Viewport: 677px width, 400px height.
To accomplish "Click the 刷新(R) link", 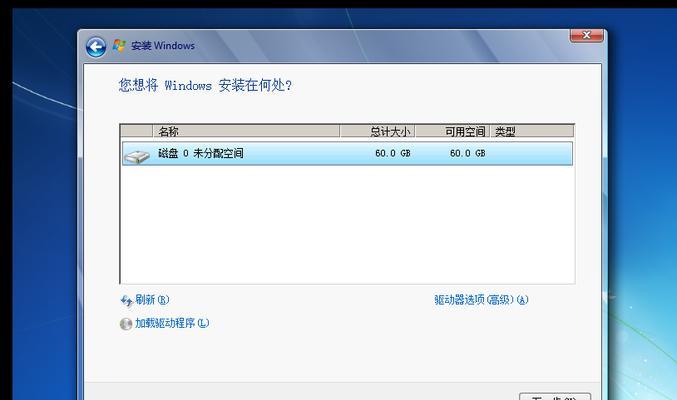I will [152, 299].
